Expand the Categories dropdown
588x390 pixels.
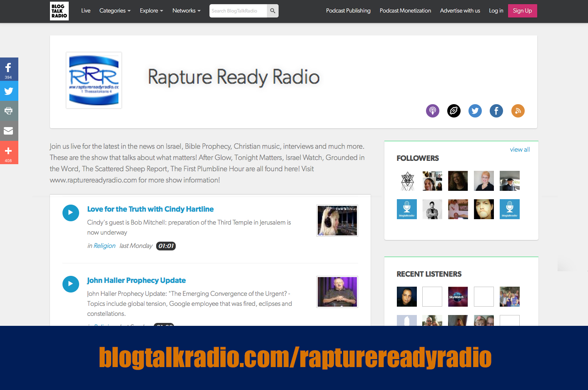click(115, 11)
